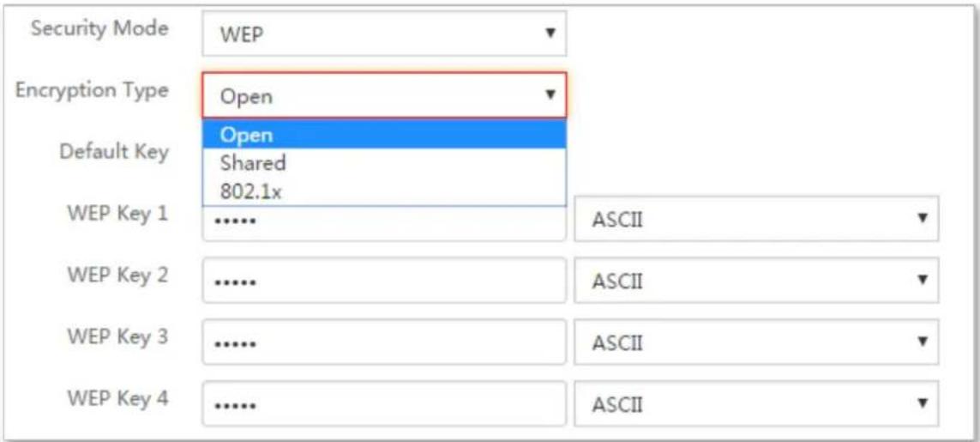Pick 802.1x from the encryption list
Image resolution: width=980 pixels, height=442 pixels.
384,191
